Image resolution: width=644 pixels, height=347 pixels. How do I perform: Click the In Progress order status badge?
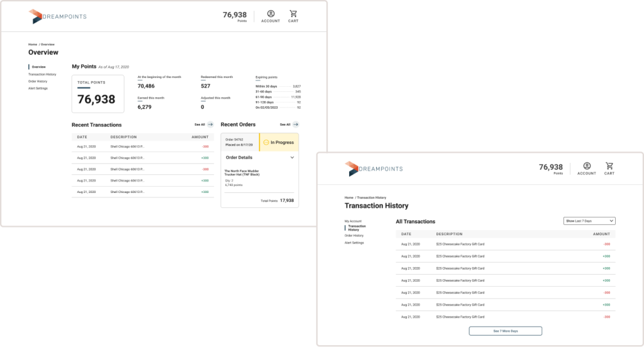(279, 143)
